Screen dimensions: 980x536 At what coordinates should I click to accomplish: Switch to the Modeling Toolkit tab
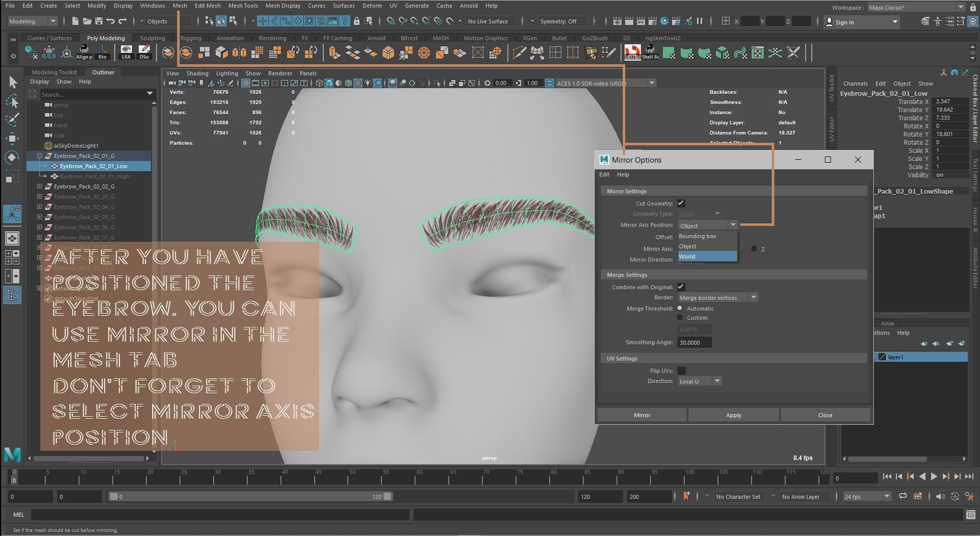point(55,72)
